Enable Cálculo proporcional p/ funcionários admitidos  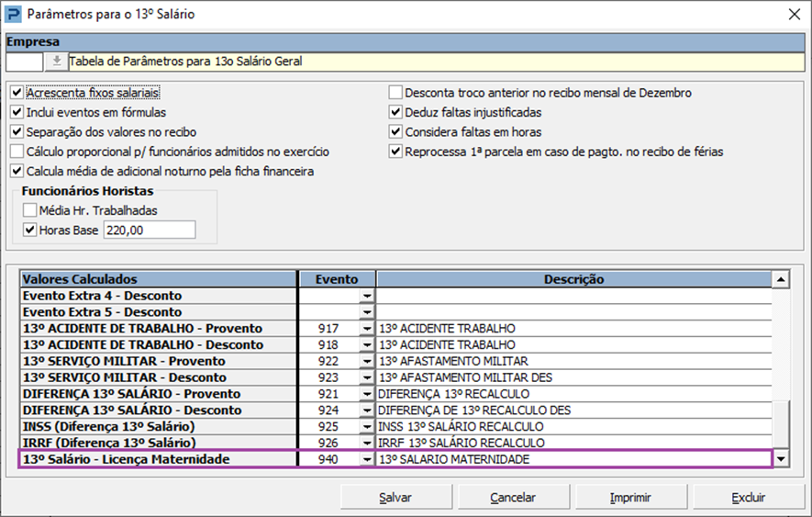coord(17,152)
